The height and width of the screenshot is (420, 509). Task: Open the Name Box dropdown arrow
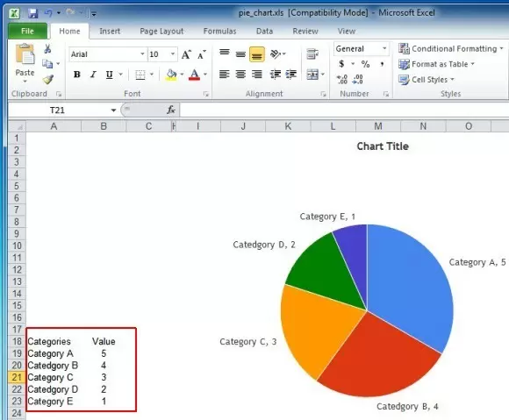tap(113, 110)
